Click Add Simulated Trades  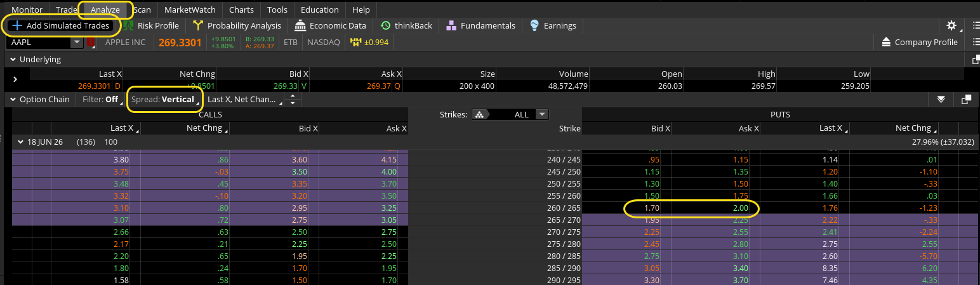coord(62,25)
